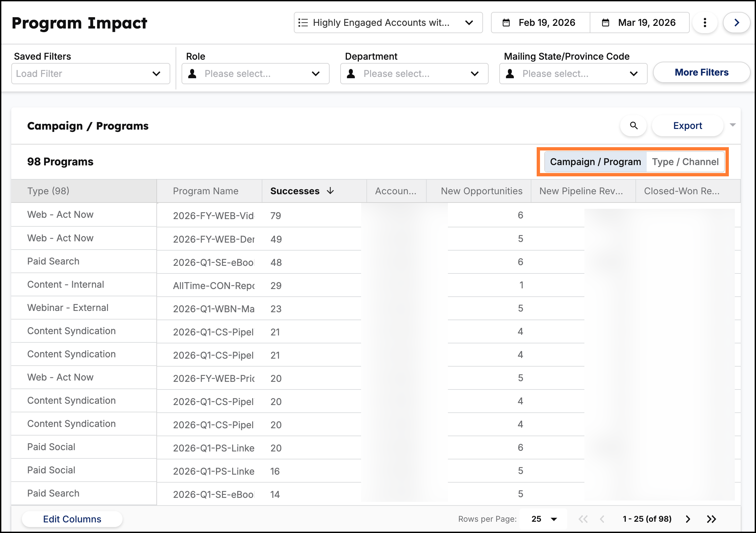Viewport: 756px width, 533px height.
Task: Click the right chevron next to the date range
Action: pos(736,23)
